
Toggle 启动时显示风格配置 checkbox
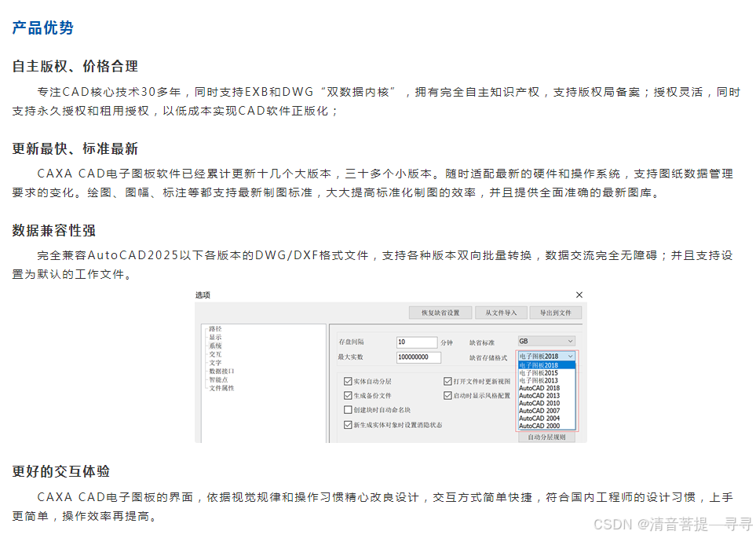447,395
